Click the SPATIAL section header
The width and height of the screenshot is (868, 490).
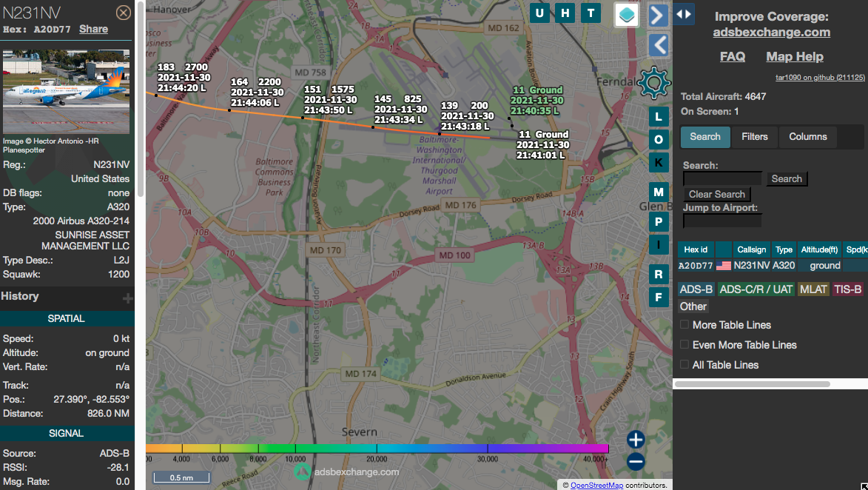67,318
